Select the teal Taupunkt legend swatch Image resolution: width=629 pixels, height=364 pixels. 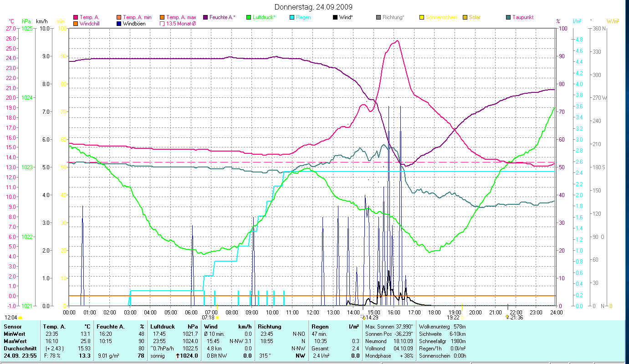point(508,17)
